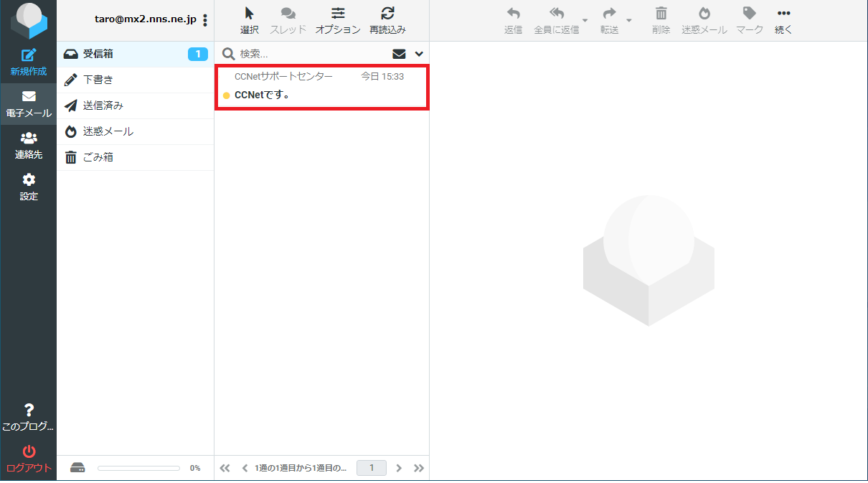The height and width of the screenshot is (483, 868).
Task: Open the 迷惑メール junk folder
Action: click(x=108, y=131)
